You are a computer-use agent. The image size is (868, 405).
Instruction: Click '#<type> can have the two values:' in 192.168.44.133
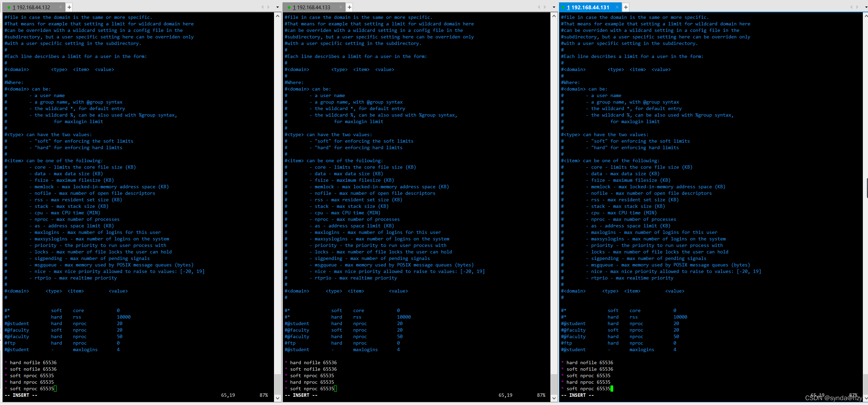point(328,134)
